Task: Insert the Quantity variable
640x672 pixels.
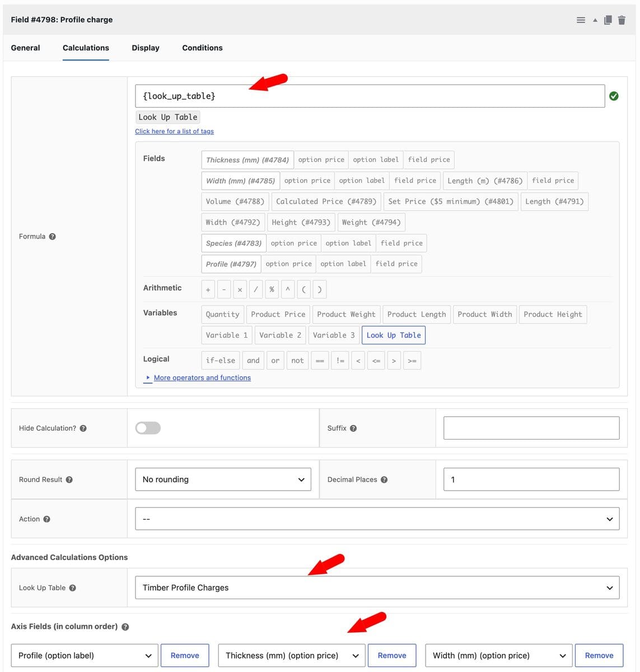Action: (x=222, y=315)
